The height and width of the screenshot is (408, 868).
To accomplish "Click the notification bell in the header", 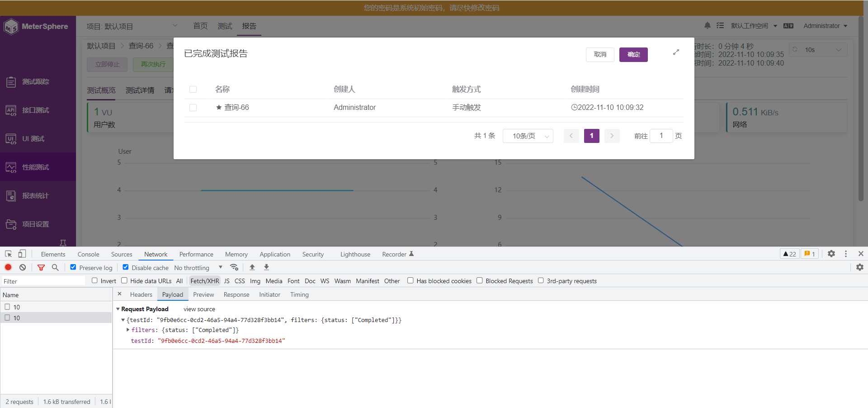I will click(707, 26).
